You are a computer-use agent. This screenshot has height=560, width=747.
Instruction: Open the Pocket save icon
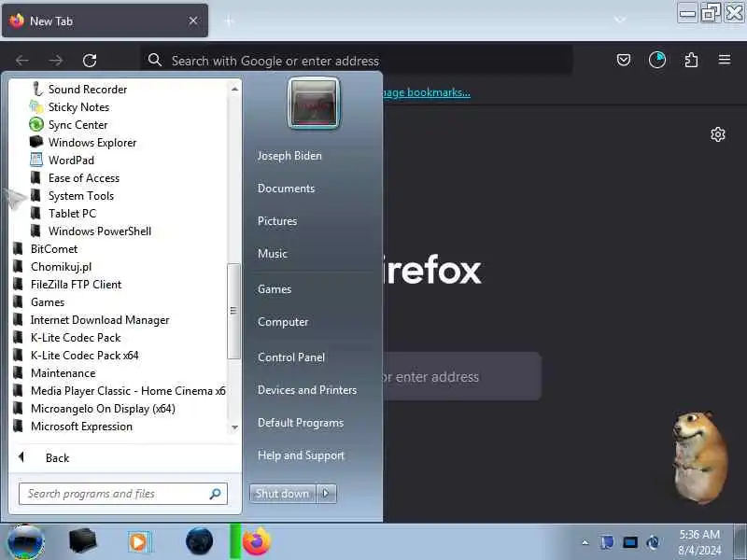[624, 60]
